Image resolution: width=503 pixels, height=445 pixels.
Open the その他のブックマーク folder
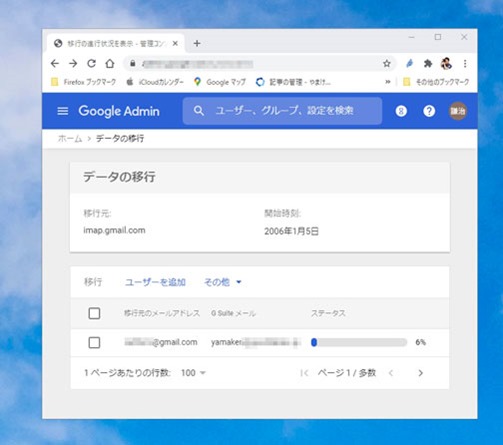(436, 82)
